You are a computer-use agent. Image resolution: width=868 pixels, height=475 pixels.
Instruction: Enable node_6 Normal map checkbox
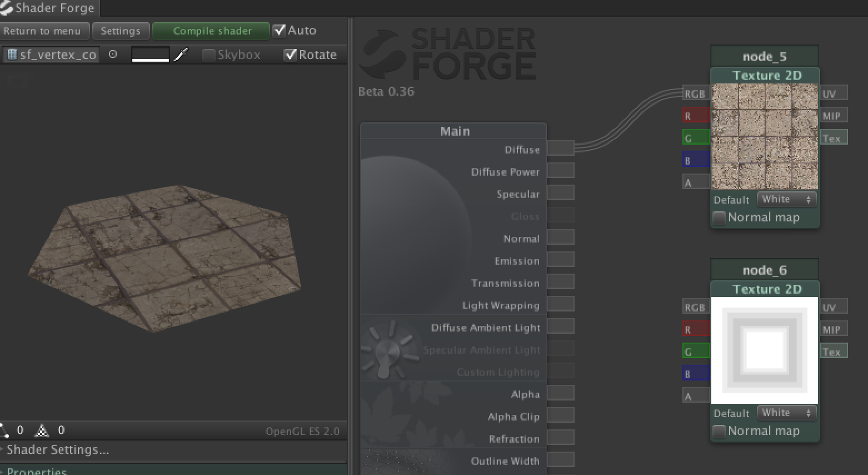(719, 431)
